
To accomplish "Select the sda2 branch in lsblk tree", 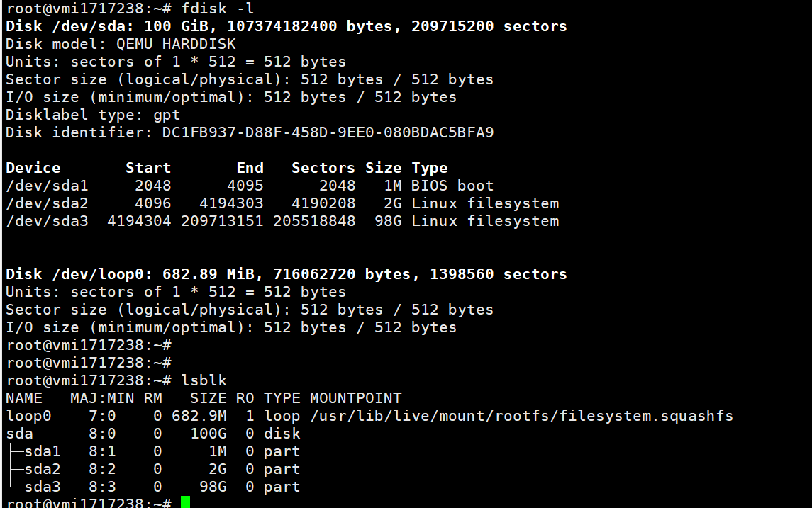I will pos(43,469).
